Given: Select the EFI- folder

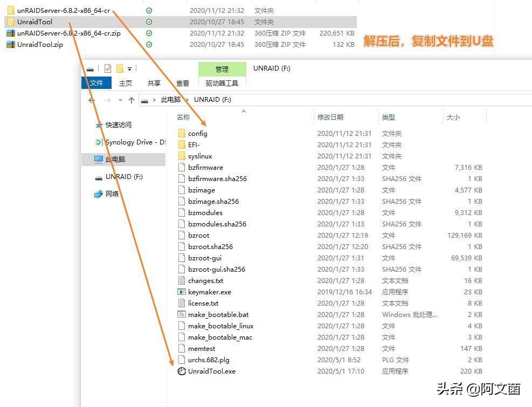Looking at the screenshot, I should 193,144.
